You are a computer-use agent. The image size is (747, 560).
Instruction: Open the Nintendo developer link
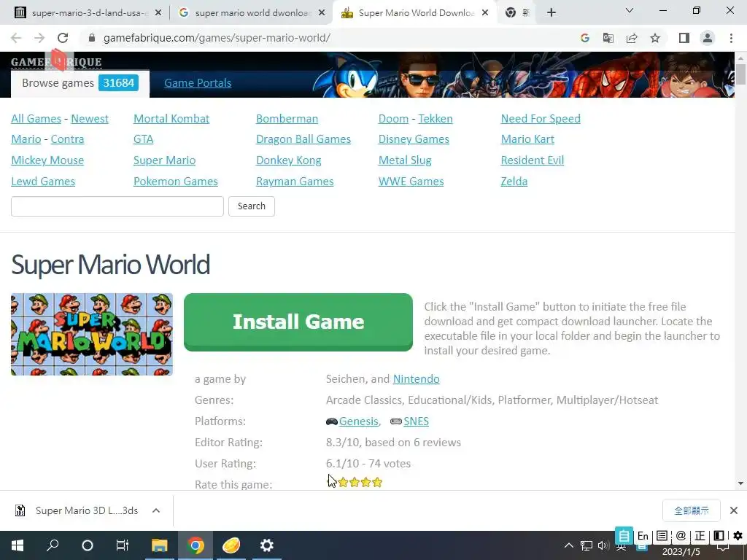click(x=416, y=379)
